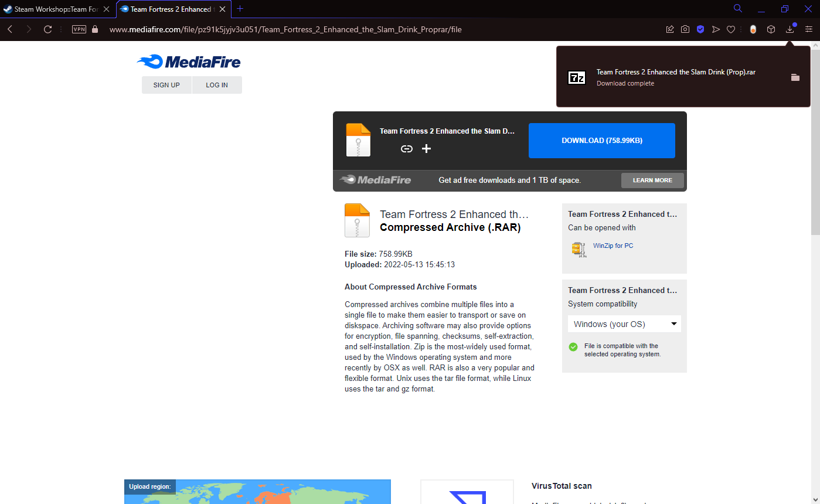Click the blue DOWNLOAD (758.99KB) button
This screenshot has height=504, width=820.
(602, 141)
